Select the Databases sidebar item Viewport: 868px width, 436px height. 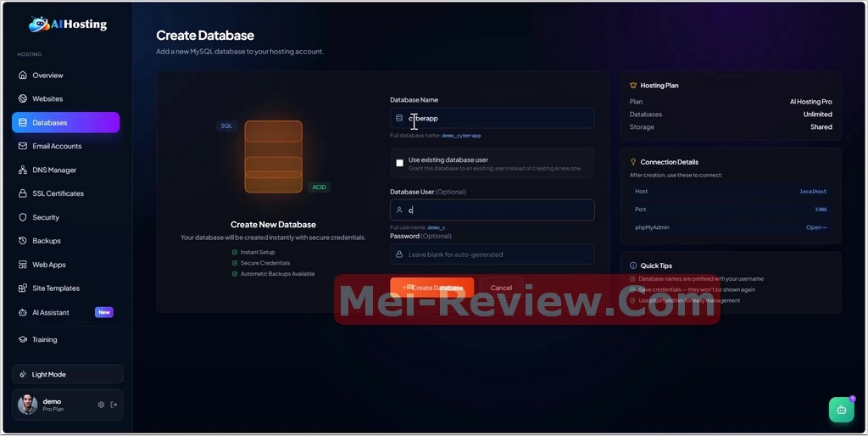65,122
